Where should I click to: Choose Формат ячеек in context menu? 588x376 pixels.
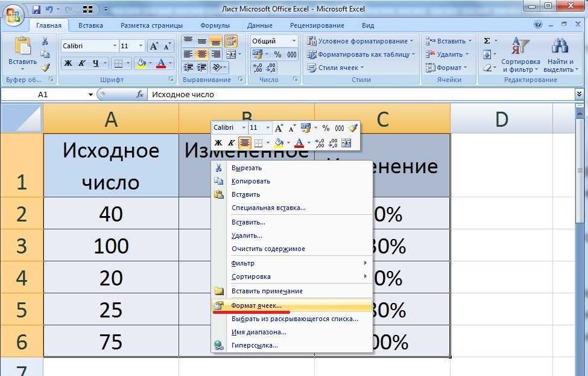point(292,305)
